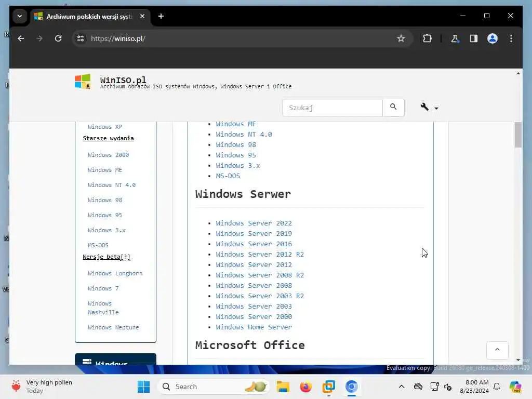Open Windows ME in sidebar
The height and width of the screenshot is (399, 532).
pyautogui.click(x=105, y=170)
